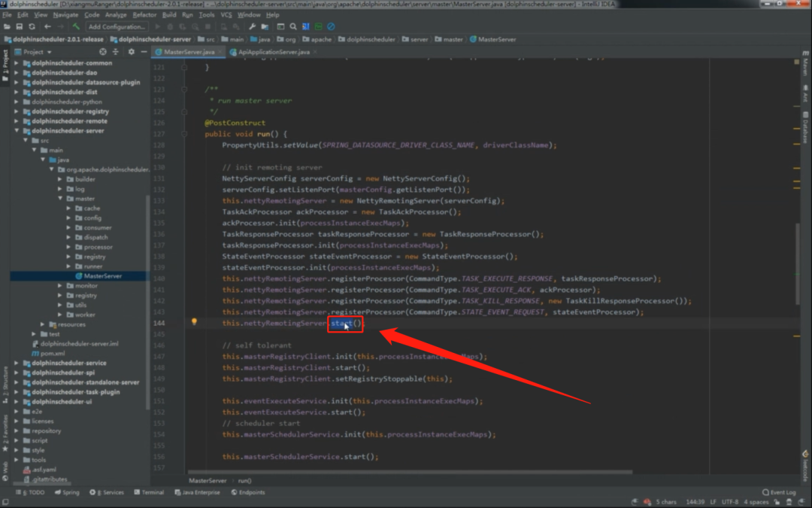812x508 pixels.
Task: Open the VCS menu
Action: 226,14
